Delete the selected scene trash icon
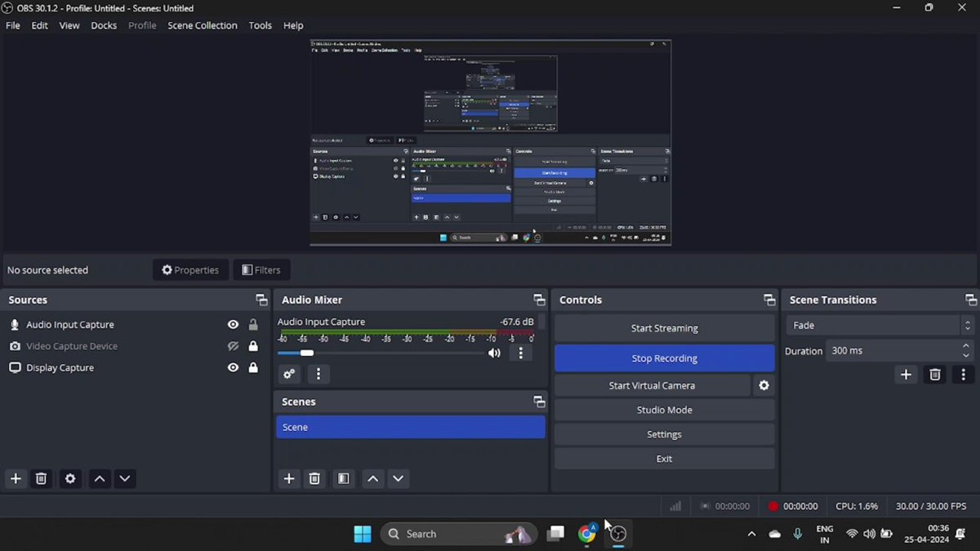This screenshot has width=980, height=551. [x=314, y=479]
